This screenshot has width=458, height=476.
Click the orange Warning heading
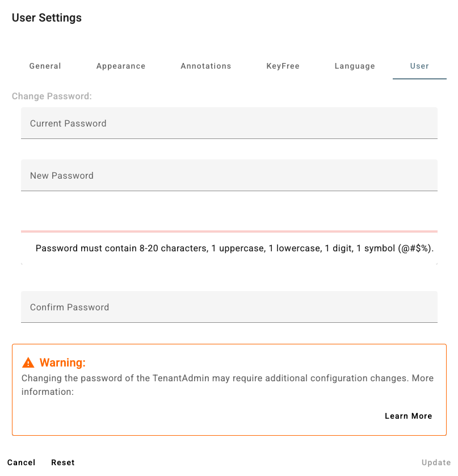pos(62,363)
